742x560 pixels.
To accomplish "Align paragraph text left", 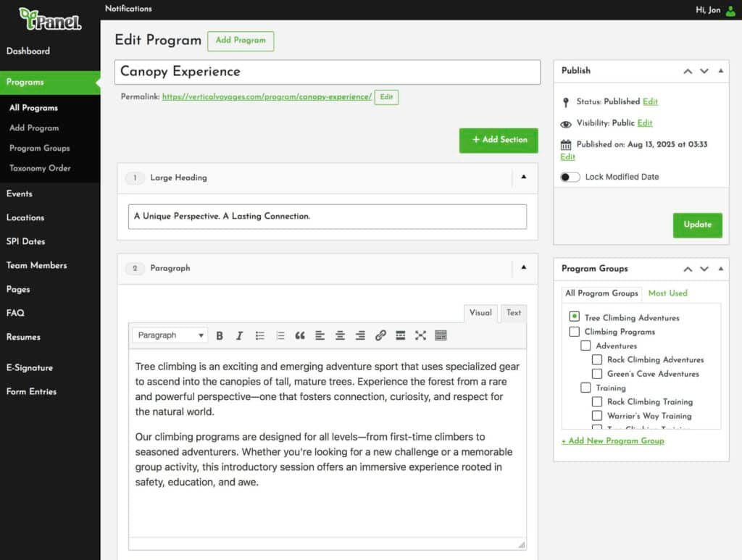I will 320,335.
